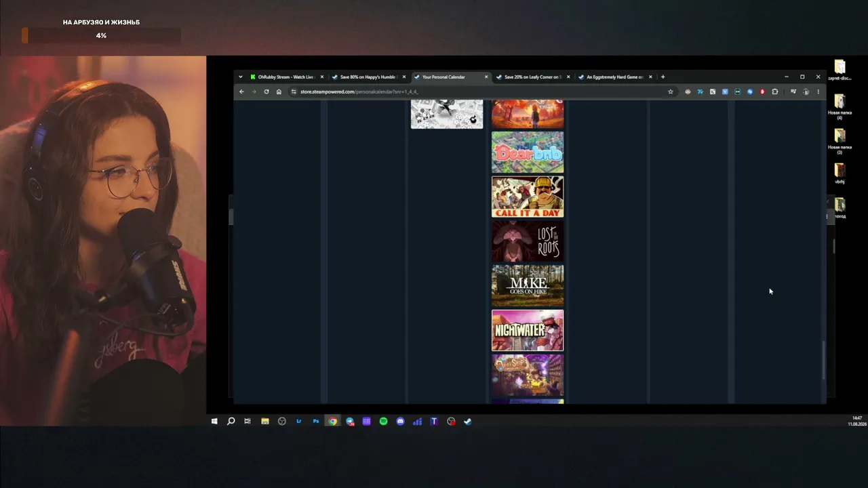The height and width of the screenshot is (488, 868).
Task: Switch to the Save 80% Happy's Humble tab
Action: 368,77
